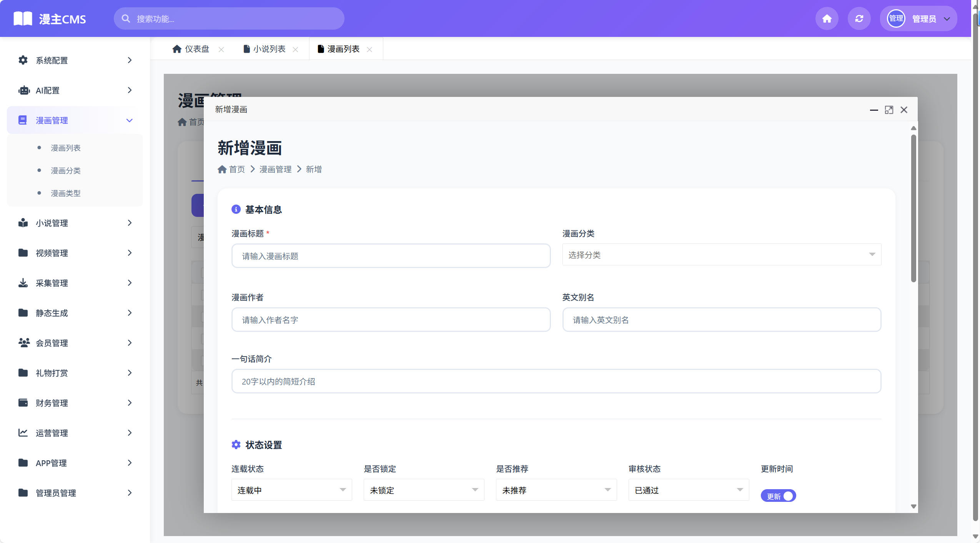Click the 首页 breadcrumb link
This screenshot has height=543, width=980.
click(236, 169)
